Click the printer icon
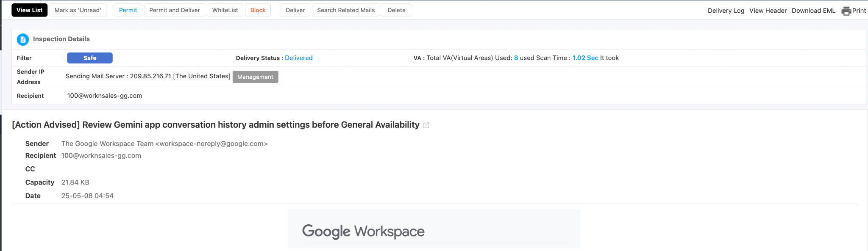 coord(846,11)
